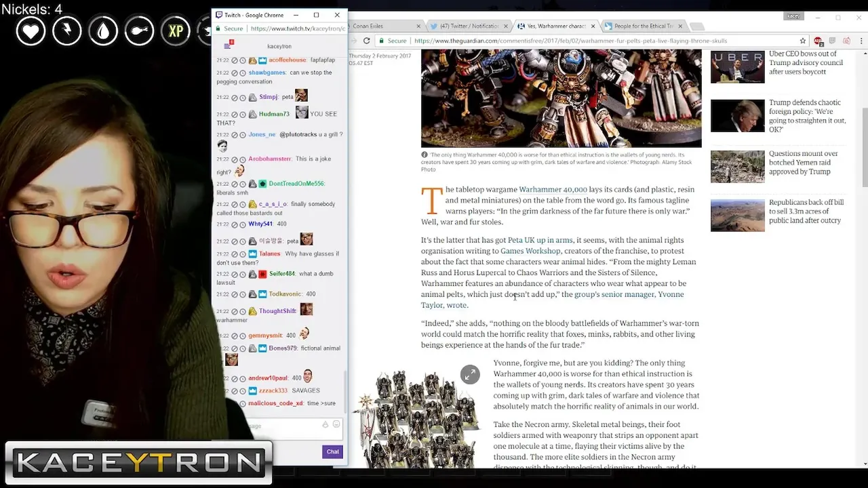
Task: Click username andrew10paul in chat
Action: click(x=268, y=378)
